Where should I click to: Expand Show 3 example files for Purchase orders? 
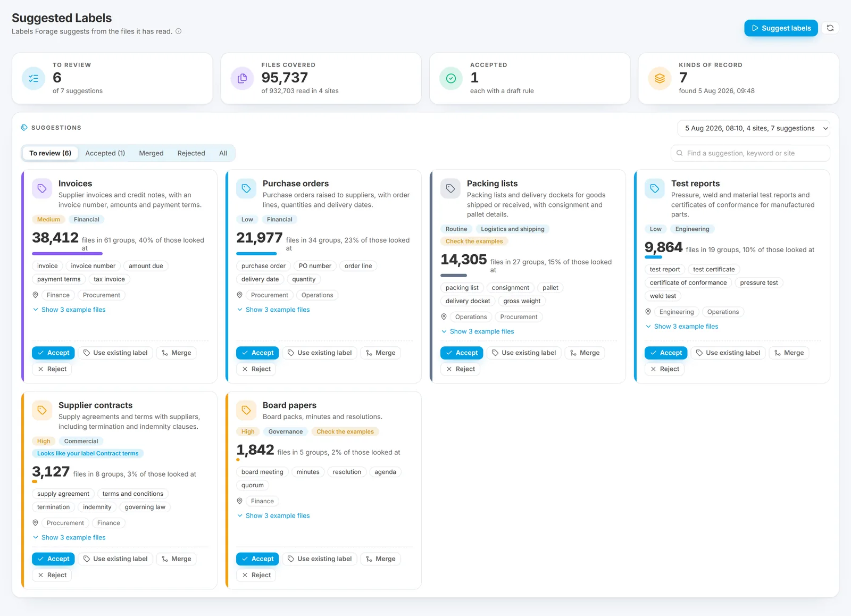point(273,310)
